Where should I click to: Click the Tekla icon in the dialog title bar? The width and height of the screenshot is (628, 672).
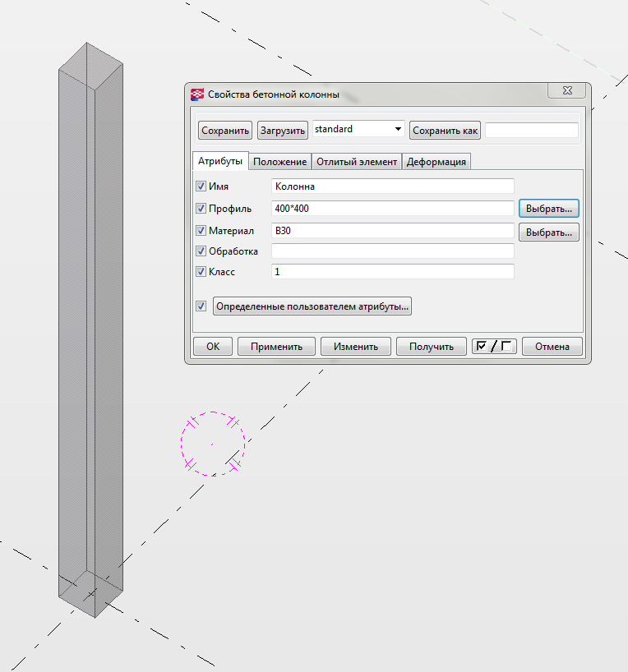(197, 94)
